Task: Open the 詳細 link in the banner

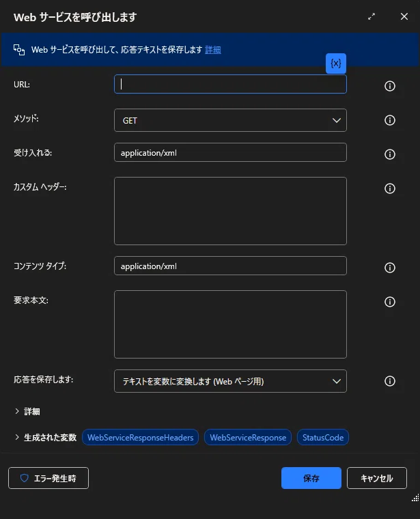Action: (213, 50)
